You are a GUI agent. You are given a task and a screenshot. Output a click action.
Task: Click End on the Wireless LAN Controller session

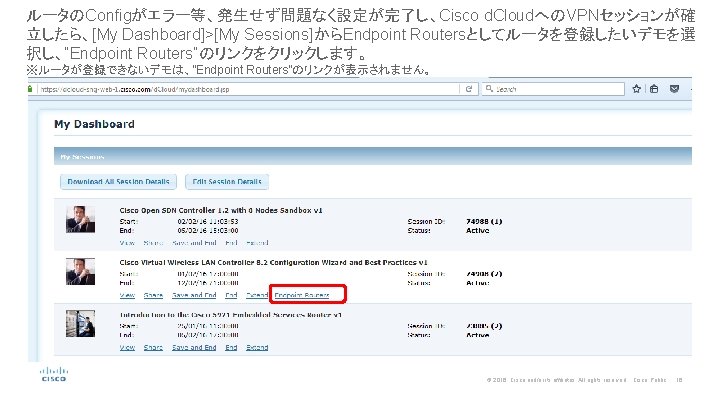tap(231, 295)
